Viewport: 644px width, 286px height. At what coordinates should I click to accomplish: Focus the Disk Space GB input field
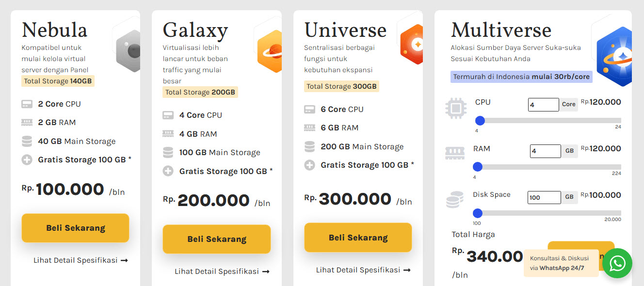click(544, 197)
